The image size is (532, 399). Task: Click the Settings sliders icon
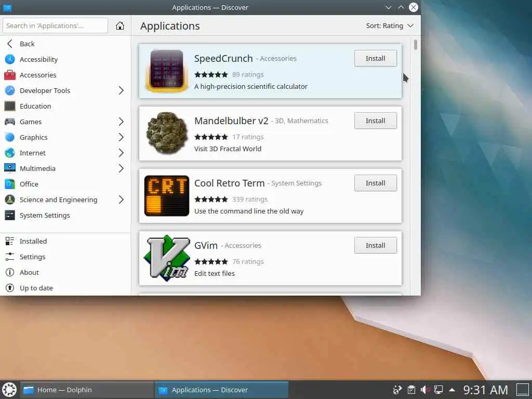click(x=10, y=257)
